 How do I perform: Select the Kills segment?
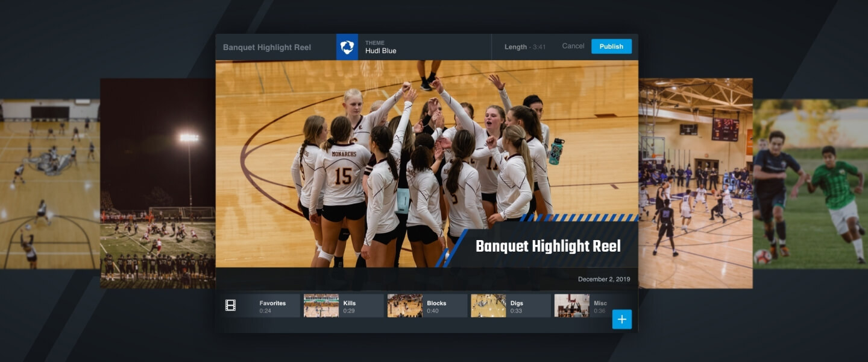[x=344, y=306]
